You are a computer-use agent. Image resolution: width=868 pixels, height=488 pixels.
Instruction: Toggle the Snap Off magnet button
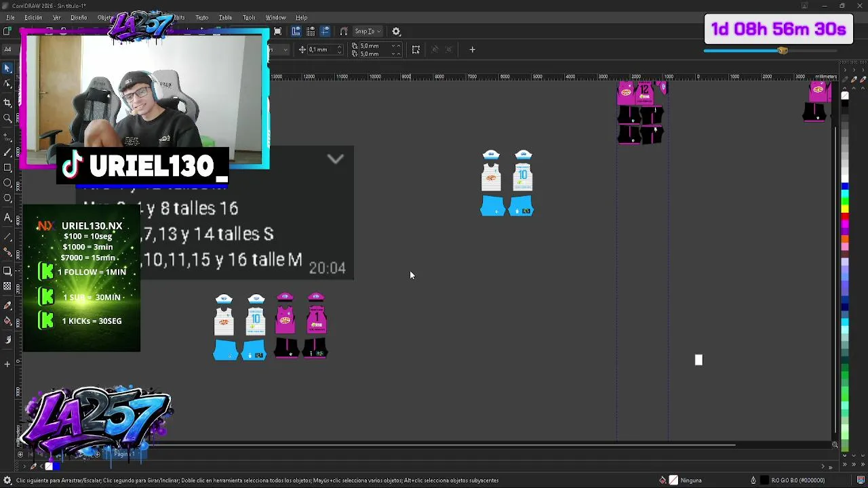344,31
